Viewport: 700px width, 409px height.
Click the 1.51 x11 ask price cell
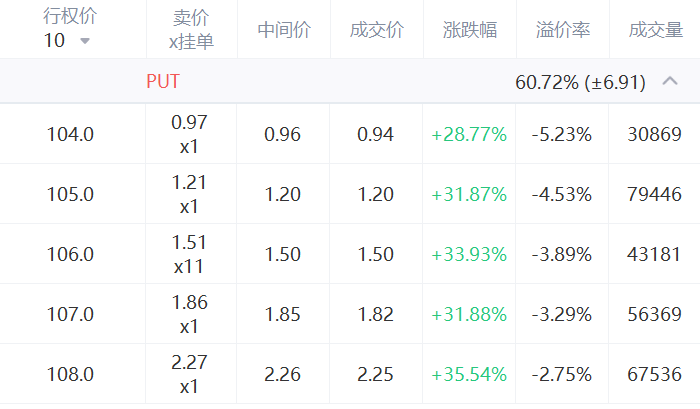pyautogui.click(x=189, y=254)
